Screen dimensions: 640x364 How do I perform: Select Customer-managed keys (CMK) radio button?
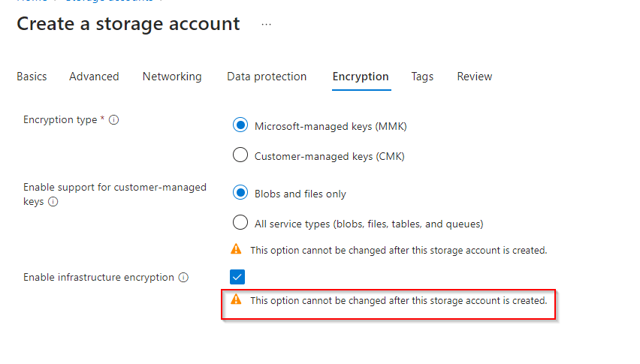tap(240, 156)
